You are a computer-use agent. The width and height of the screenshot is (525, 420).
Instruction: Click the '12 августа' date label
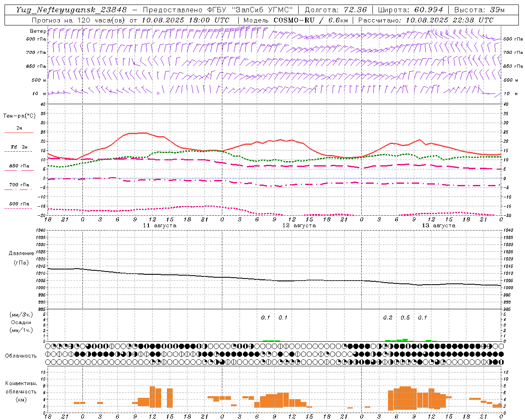[299, 226]
